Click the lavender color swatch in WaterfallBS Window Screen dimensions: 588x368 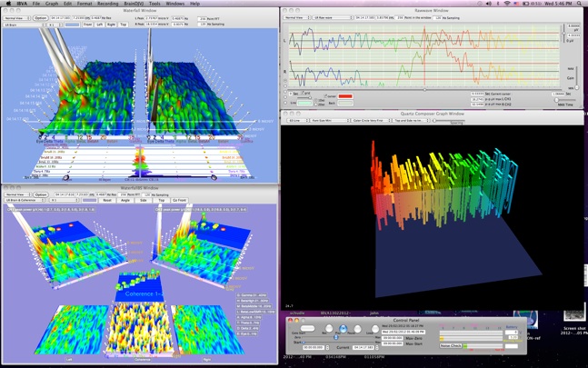(90, 201)
